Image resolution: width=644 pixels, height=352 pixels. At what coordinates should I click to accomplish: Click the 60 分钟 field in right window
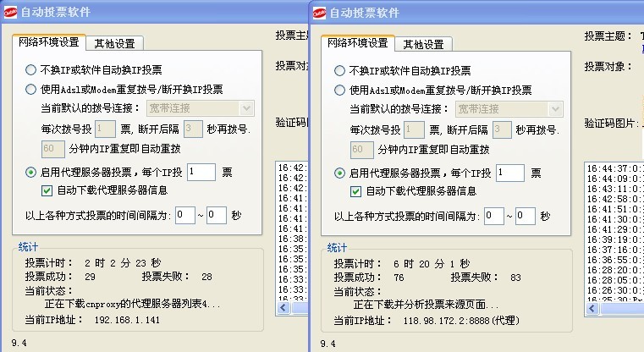pos(362,150)
